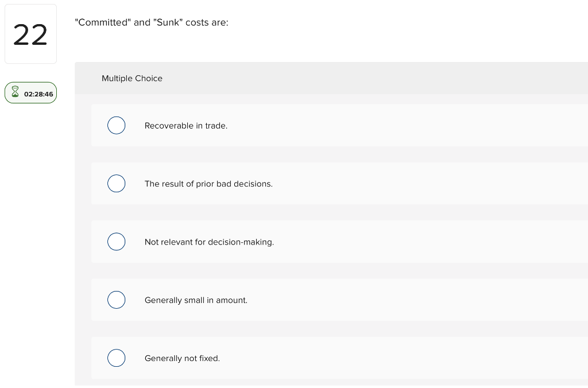Click the answer text "Generally not fixed."
The image size is (588, 388).
182,358
